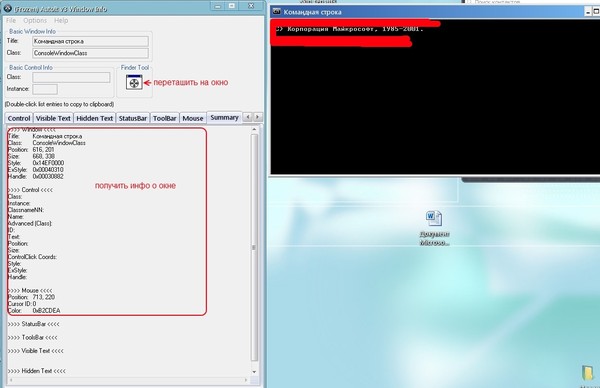Click the vertical scrollbar in Summary list
This screenshot has width=600, height=388.
pos(254,247)
